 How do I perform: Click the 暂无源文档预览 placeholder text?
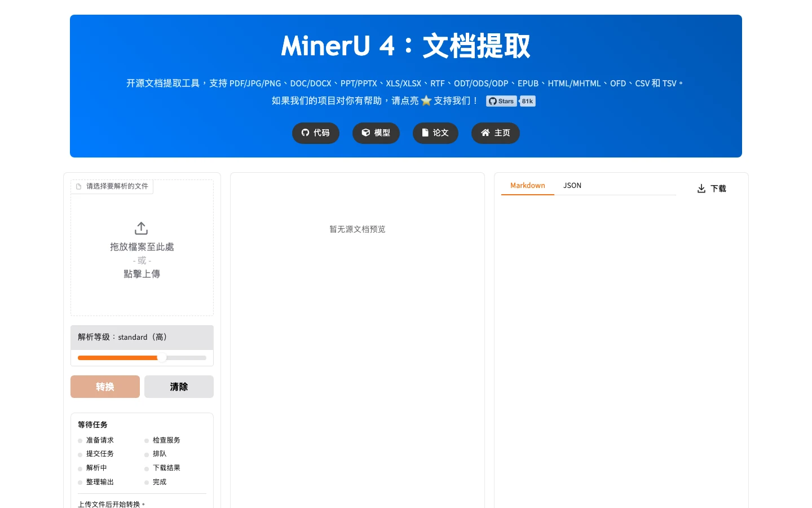pyautogui.click(x=358, y=229)
